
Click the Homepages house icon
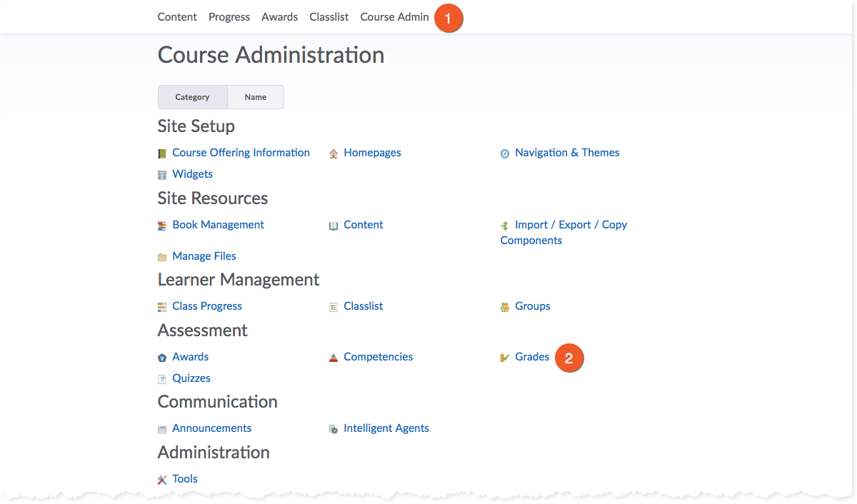[x=334, y=153]
